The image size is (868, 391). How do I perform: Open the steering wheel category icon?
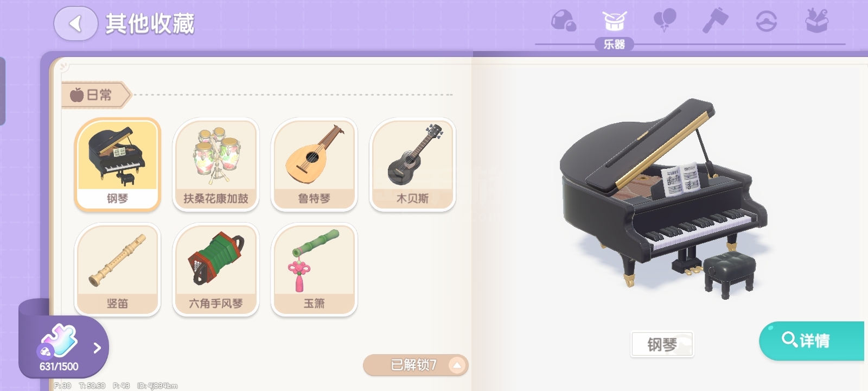point(766,21)
